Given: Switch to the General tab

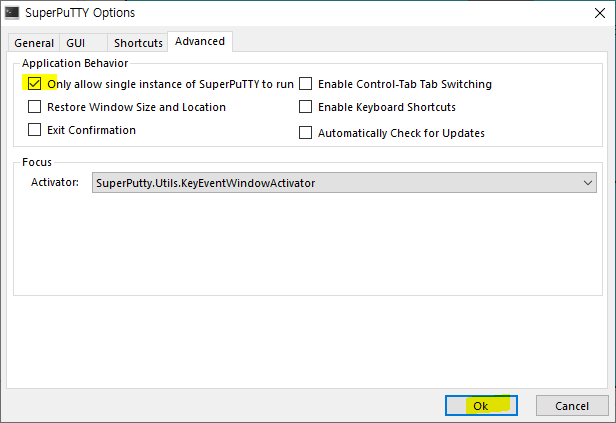Looking at the screenshot, I should click(x=34, y=43).
